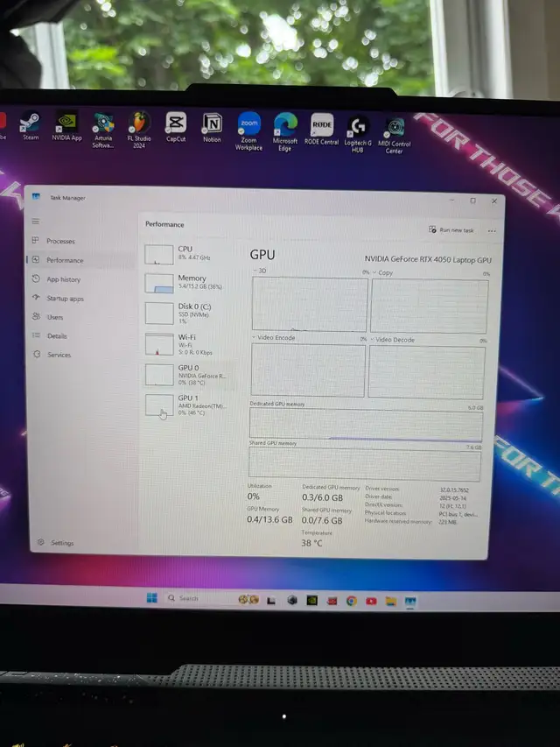Click the driver version 32.0.15.7652 value

(454, 490)
